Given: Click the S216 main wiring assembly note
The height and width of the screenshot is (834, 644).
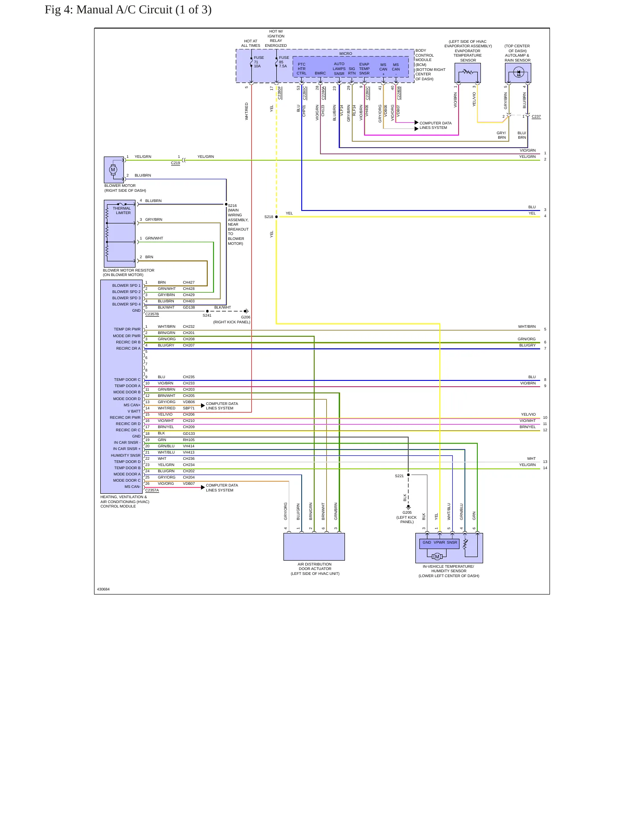Looking at the screenshot, I should (x=238, y=225).
